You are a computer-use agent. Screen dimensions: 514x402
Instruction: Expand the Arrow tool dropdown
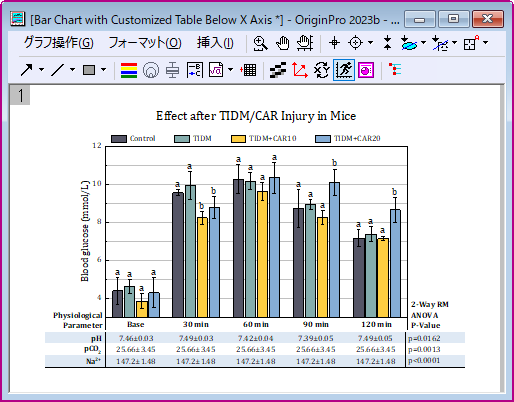pos(41,70)
